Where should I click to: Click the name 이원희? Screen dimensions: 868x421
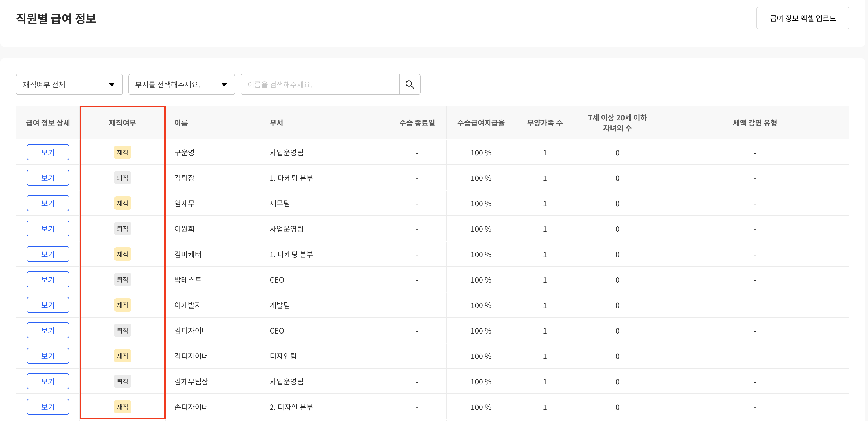click(x=184, y=229)
